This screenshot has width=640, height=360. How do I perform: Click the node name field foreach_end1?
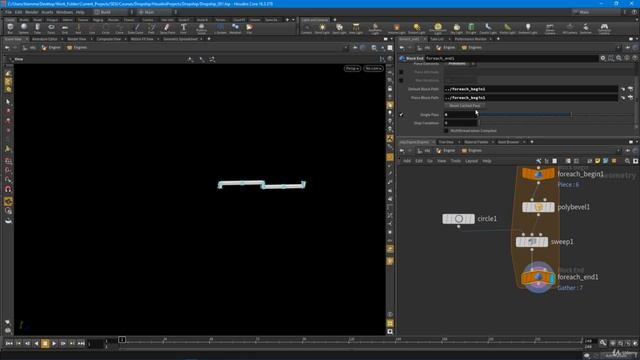(x=511, y=58)
